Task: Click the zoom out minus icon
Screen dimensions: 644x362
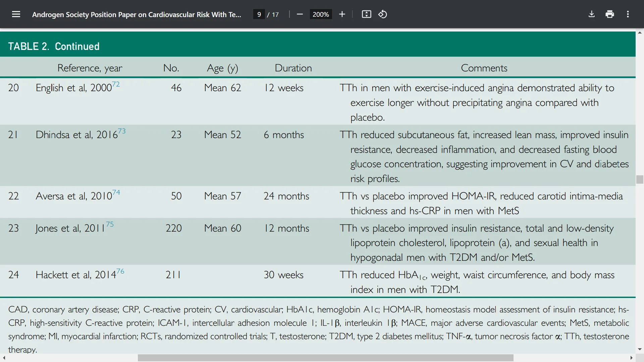Action: [300, 14]
